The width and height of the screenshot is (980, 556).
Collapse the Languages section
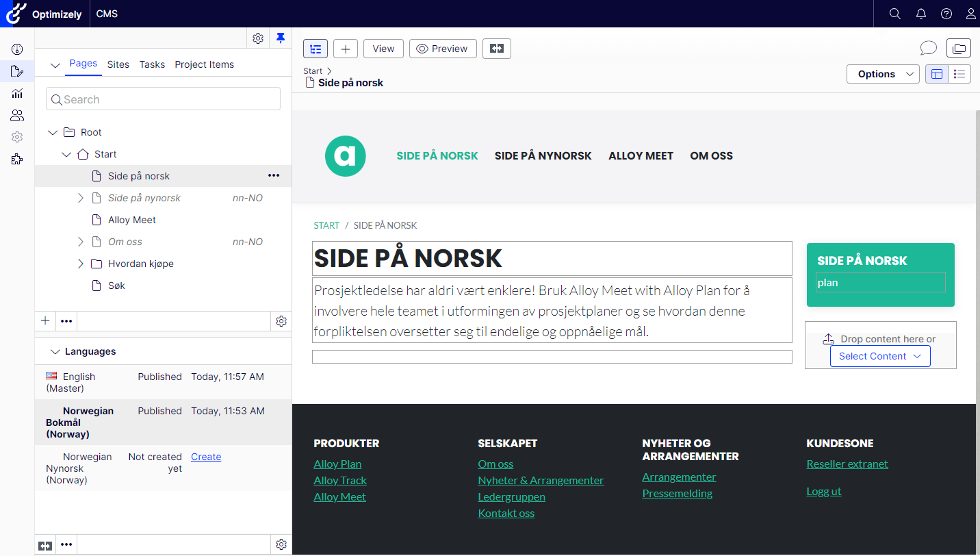pyautogui.click(x=55, y=351)
